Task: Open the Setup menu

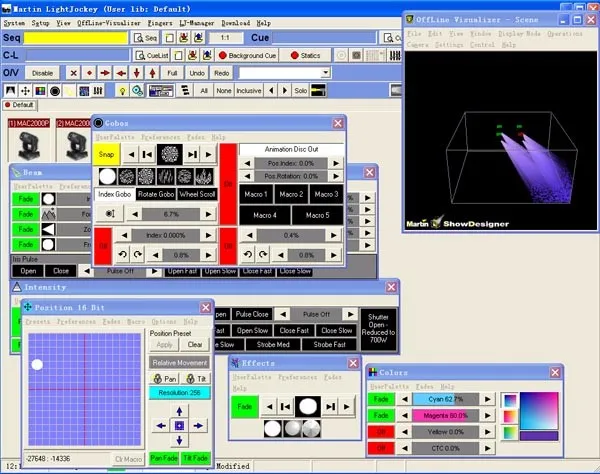Action: (x=41, y=23)
